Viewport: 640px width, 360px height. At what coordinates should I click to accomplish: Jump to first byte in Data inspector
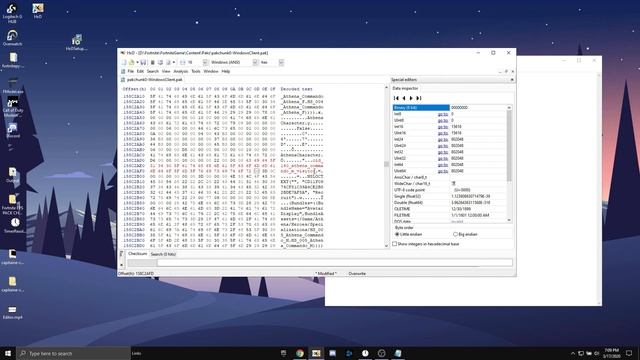point(396,98)
